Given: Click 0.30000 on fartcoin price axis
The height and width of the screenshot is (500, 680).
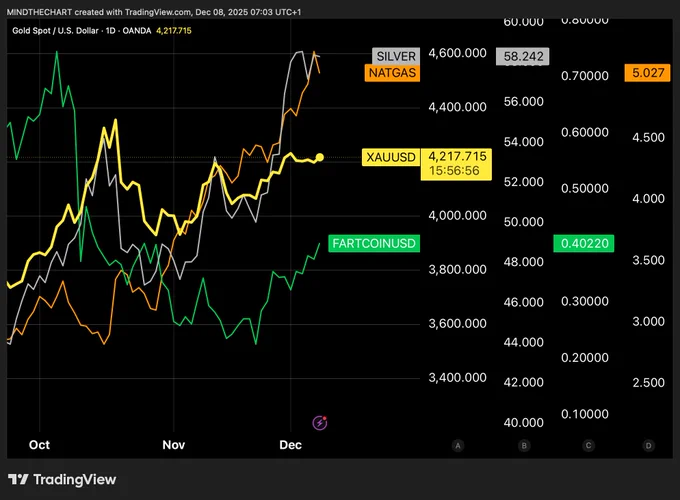Looking at the screenshot, I should point(585,301).
